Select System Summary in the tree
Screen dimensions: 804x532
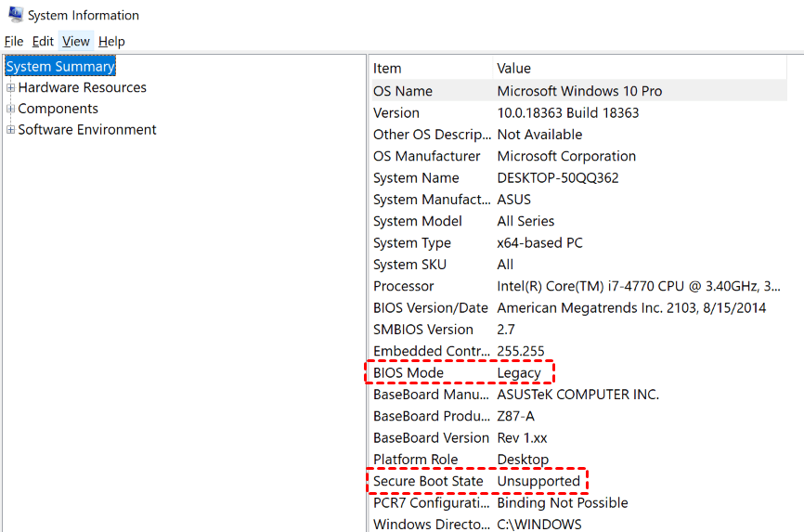click(60, 66)
